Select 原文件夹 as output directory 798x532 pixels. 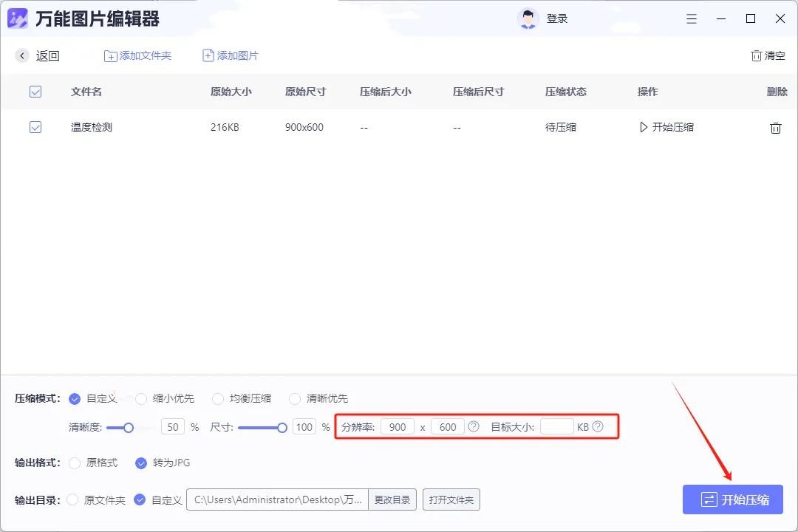coord(72,500)
